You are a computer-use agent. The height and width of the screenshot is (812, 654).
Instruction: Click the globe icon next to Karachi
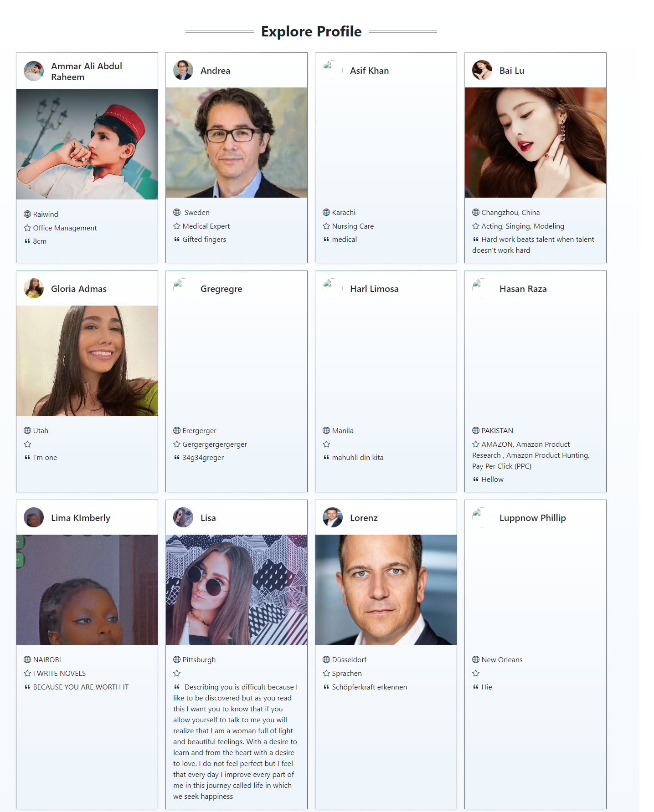(326, 212)
